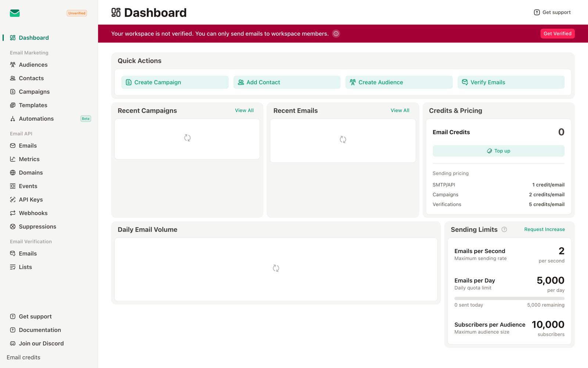
Task: Click the Top up credits button
Action: (498, 151)
